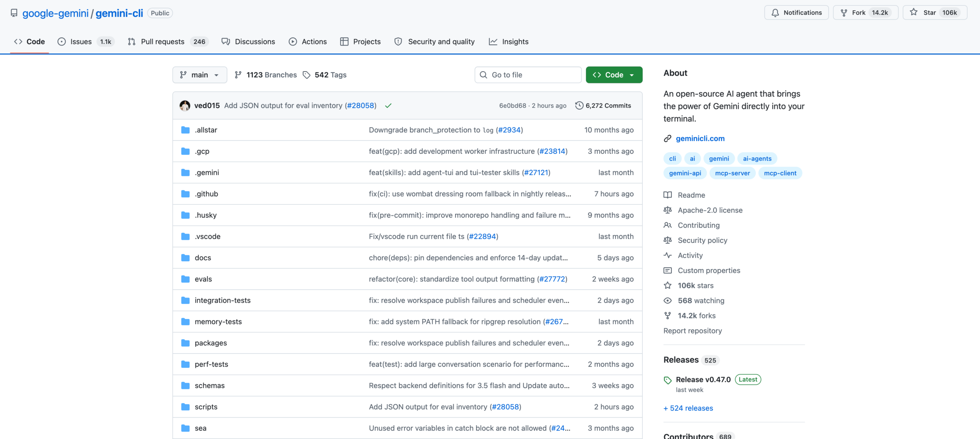Image resolution: width=980 pixels, height=439 pixels.
Task: Select the mcp-client topic tag
Action: click(x=780, y=173)
